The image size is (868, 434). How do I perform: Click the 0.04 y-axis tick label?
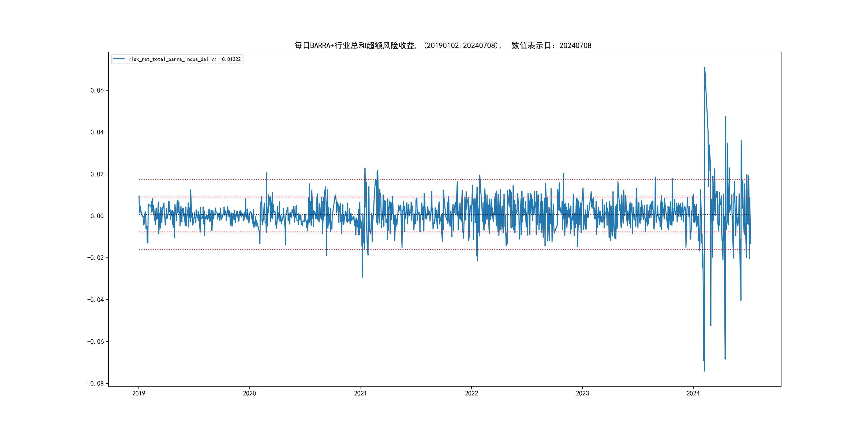tap(97, 132)
